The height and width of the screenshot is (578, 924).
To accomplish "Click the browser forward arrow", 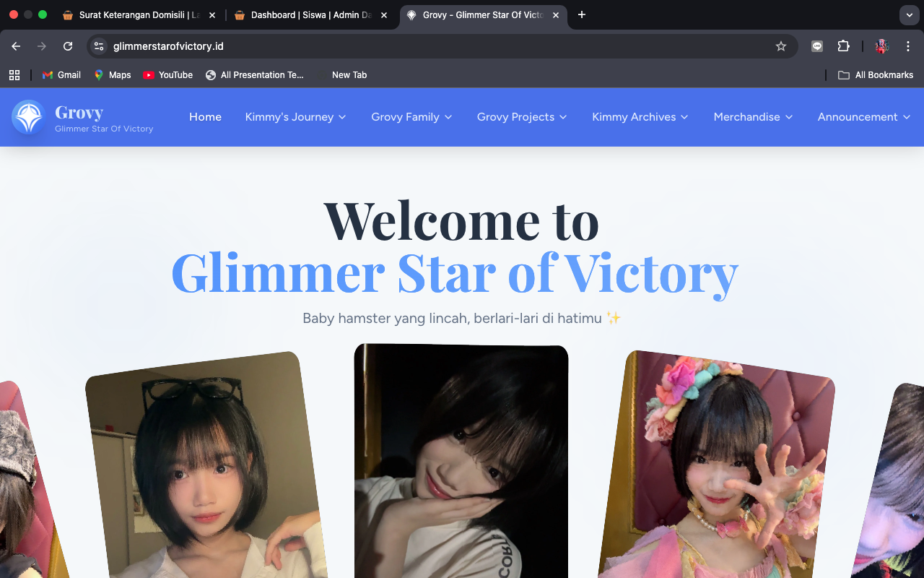I will tap(42, 46).
